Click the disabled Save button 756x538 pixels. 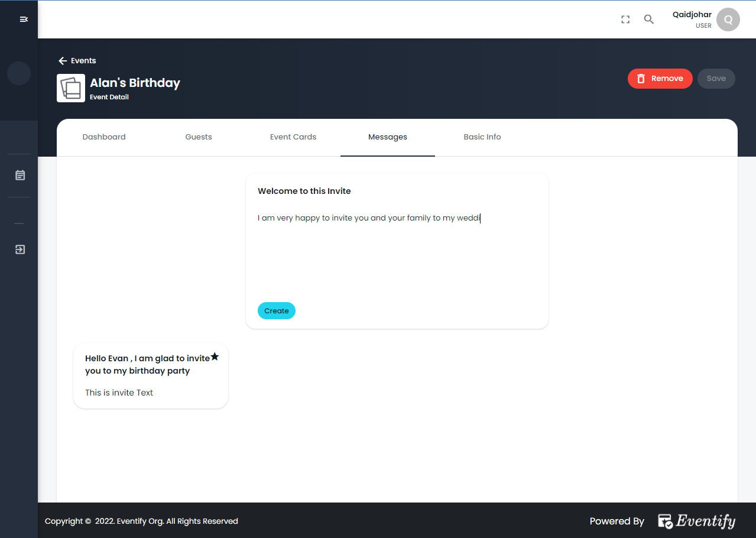pyautogui.click(x=716, y=78)
